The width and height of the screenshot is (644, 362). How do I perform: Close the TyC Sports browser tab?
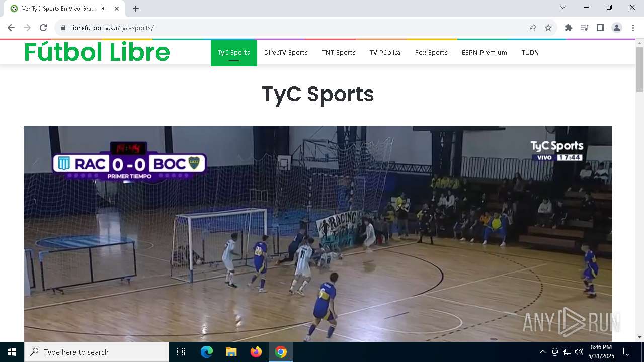pyautogui.click(x=117, y=9)
